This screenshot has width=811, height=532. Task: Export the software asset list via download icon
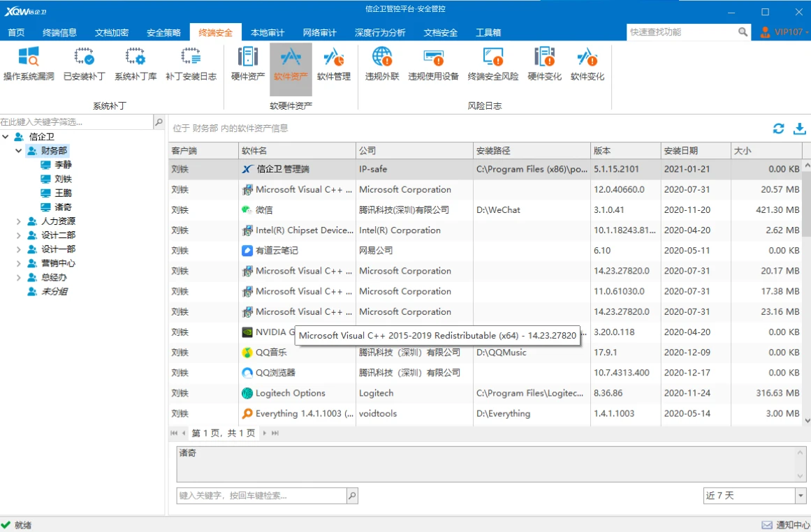pos(800,128)
